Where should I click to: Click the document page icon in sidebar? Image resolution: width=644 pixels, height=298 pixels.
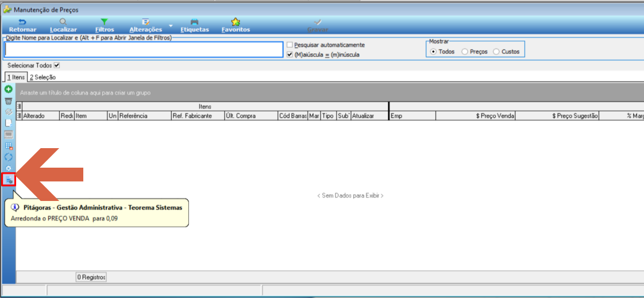[8, 123]
